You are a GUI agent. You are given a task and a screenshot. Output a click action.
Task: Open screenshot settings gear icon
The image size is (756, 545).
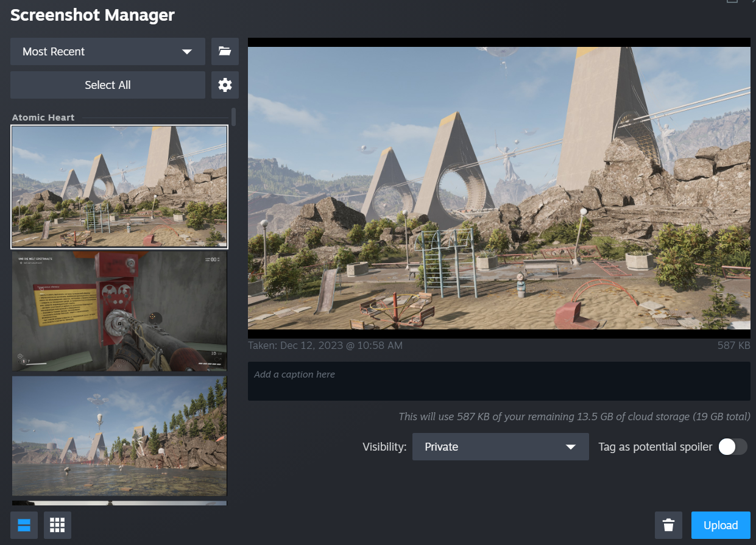(x=225, y=85)
